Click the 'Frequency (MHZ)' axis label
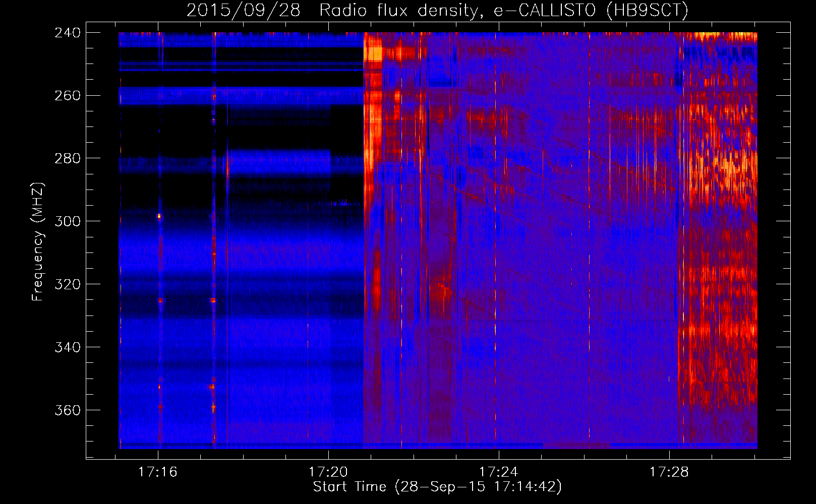This screenshot has height=504, width=816. [x=38, y=242]
